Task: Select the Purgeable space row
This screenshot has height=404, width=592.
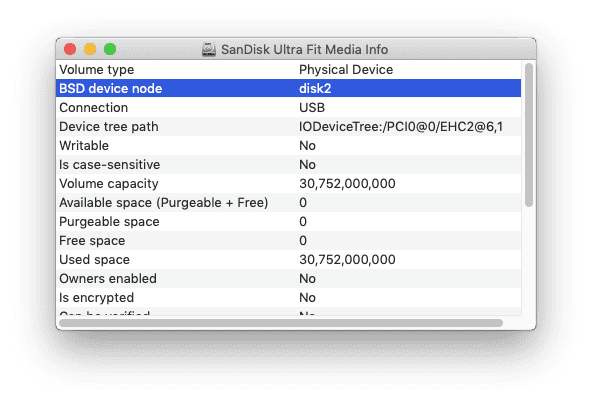Action: (288, 222)
